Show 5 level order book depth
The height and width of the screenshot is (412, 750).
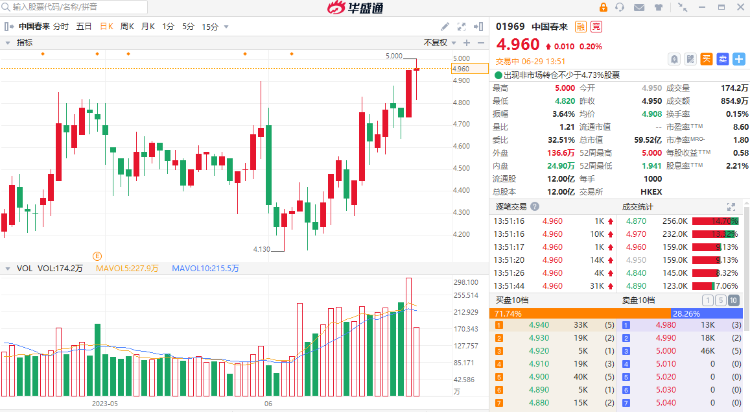tap(720, 301)
